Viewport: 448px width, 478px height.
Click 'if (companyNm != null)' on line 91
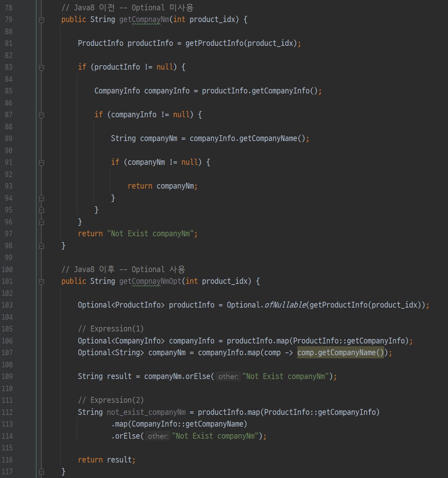click(x=156, y=162)
